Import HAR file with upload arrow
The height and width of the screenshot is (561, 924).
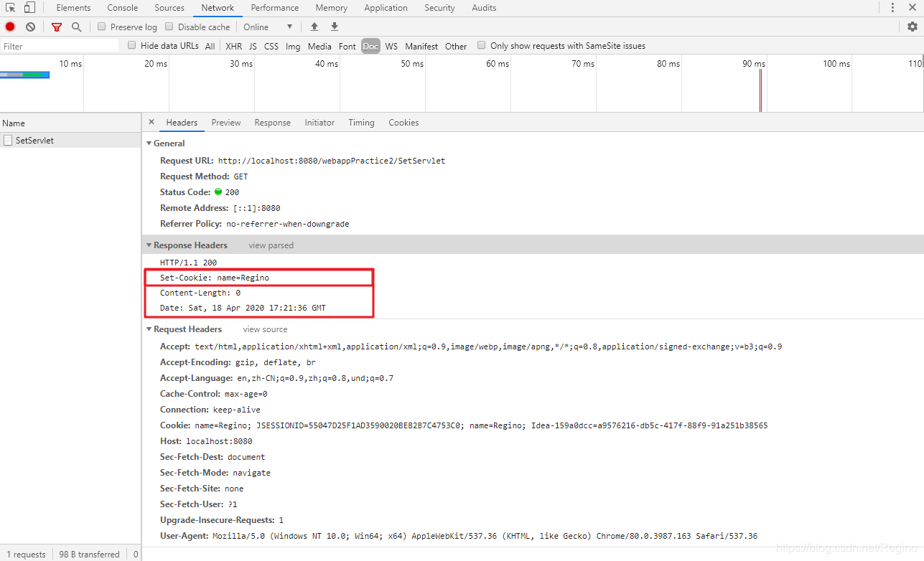tap(314, 27)
